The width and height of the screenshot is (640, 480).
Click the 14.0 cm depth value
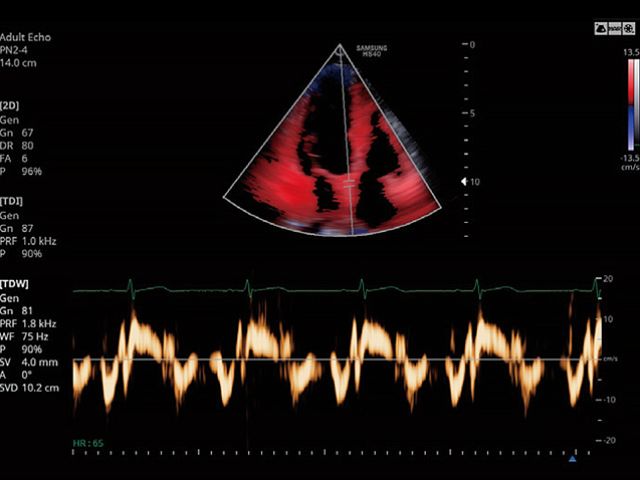pos(20,64)
